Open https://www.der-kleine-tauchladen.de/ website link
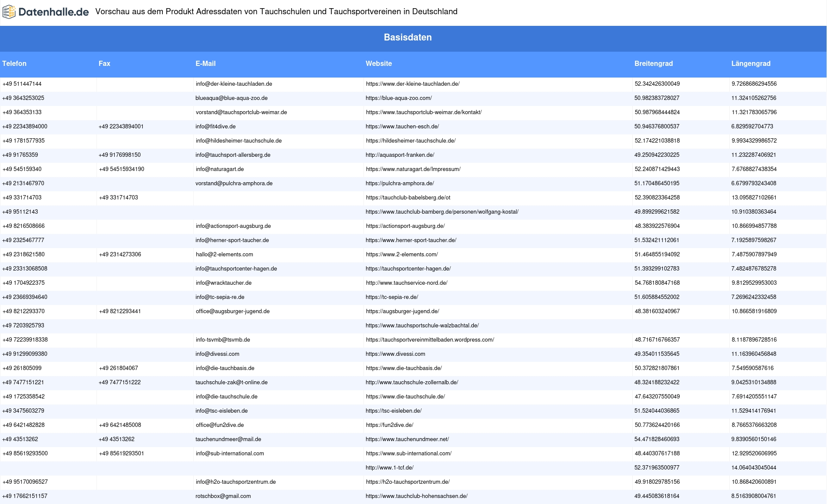The width and height of the screenshot is (827, 504). [413, 84]
